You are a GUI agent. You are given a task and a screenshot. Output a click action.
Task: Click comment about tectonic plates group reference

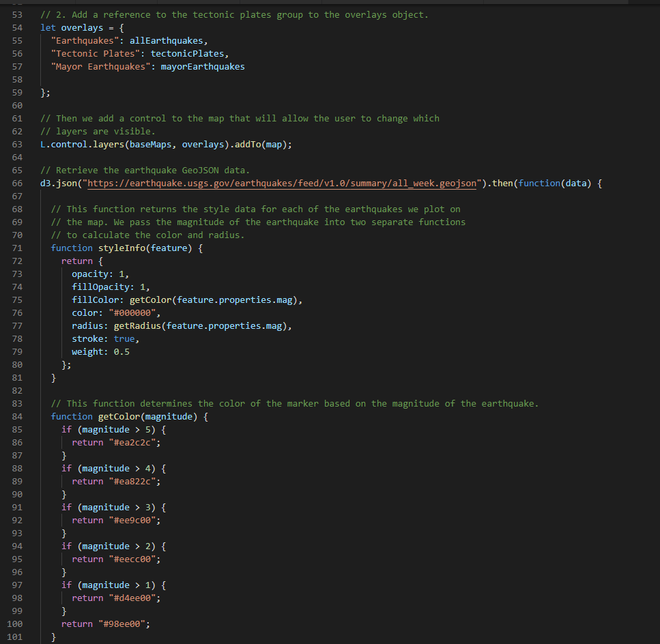(x=235, y=15)
